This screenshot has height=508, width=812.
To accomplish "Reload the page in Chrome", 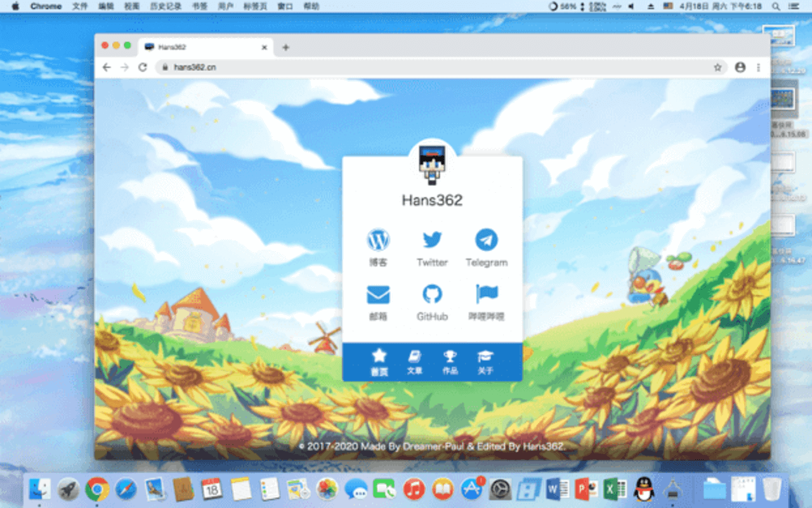I will coord(143,67).
